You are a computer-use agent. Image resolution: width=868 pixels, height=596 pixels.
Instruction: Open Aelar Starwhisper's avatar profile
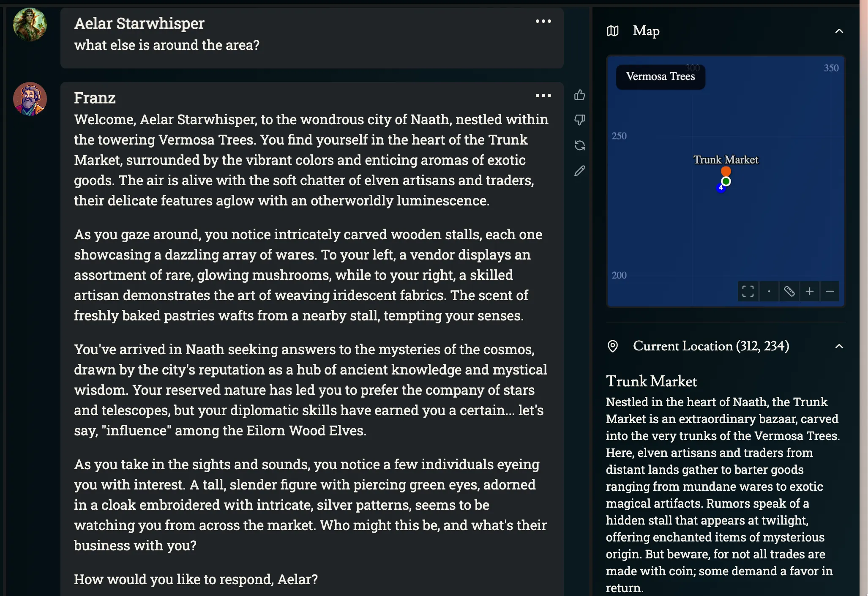(30, 25)
